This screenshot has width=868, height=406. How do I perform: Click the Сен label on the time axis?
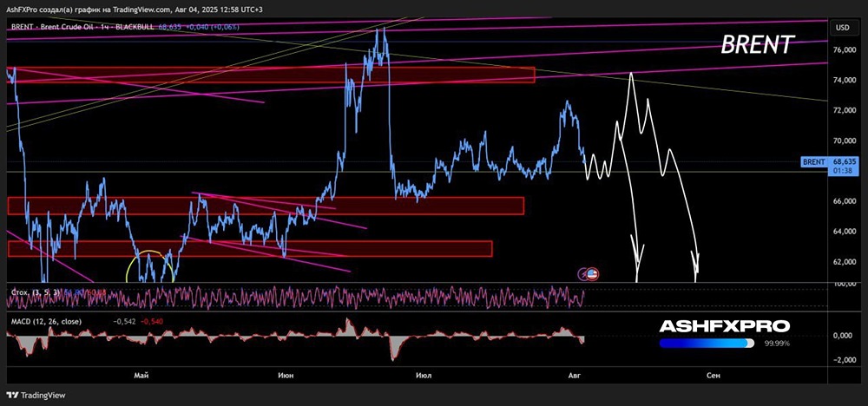(x=713, y=376)
